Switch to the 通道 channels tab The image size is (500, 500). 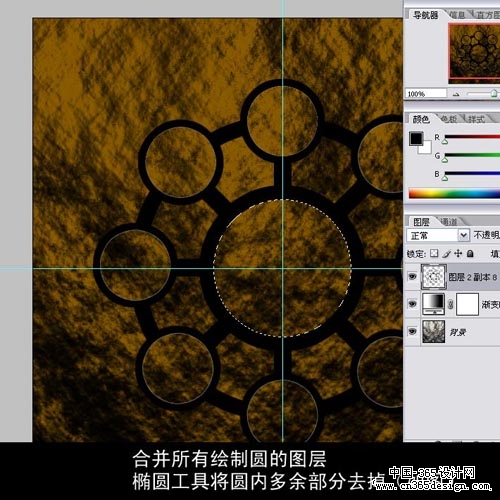pyautogui.click(x=449, y=222)
